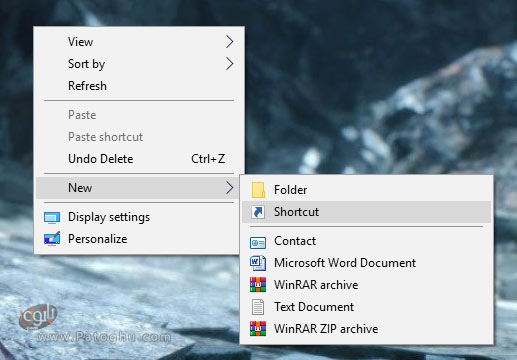This screenshot has width=517, height=360.
Task: Click the Ctrl+Z shortcut hint text
Action: point(208,159)
